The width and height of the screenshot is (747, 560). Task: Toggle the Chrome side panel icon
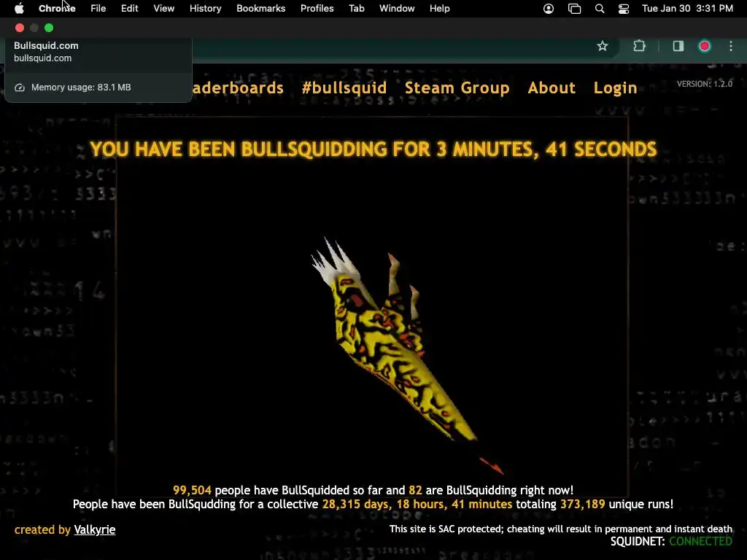[x=678, y=46]
